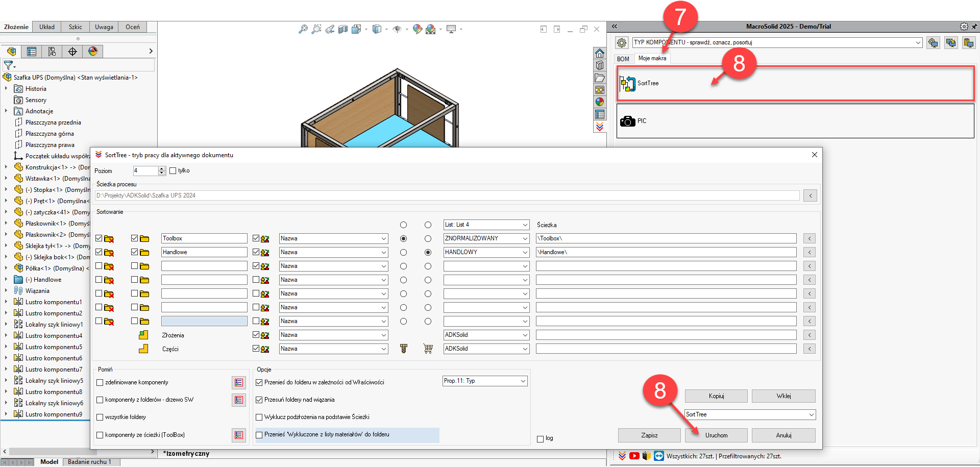Click the YouTube icon in MacroSolid status bar
Viewport: 980px width, 467px height.
[634, 456]
